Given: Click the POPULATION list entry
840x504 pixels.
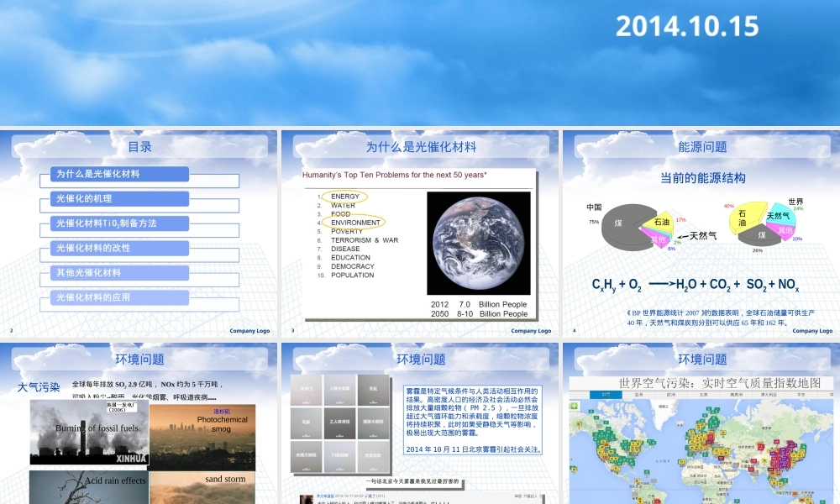Looking at the screenshot, I should (353, 275).
